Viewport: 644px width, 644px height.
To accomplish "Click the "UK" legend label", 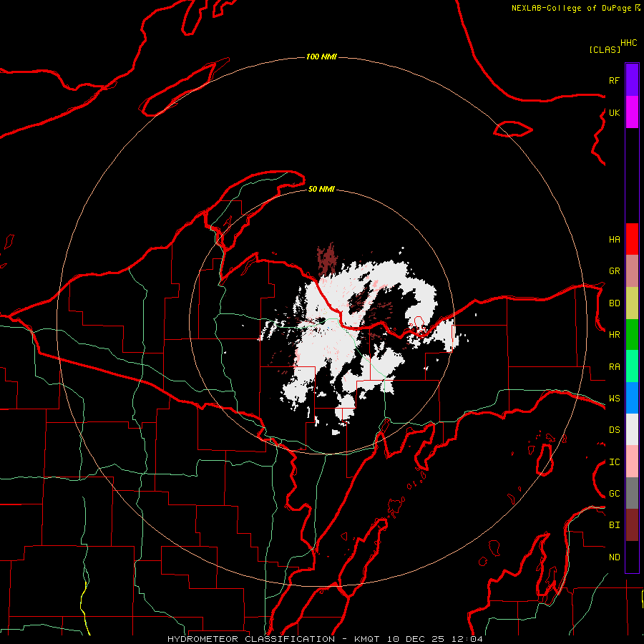I will pyautogui.click(x=614, y=112).
